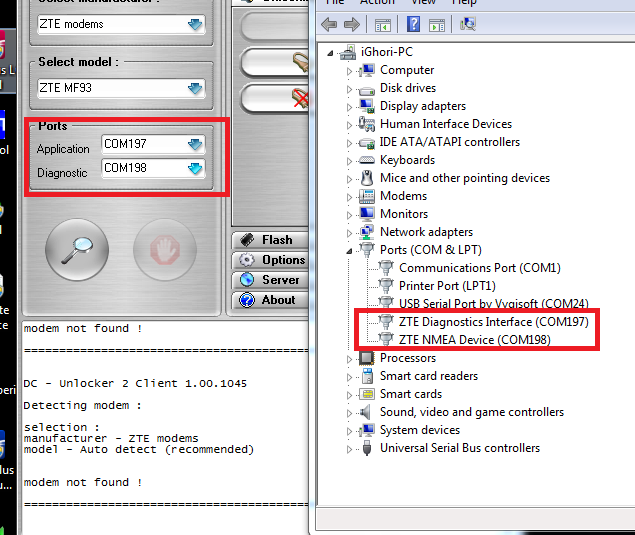Click the magnifier detect modem button
The image size is (635, 535).
77,249
